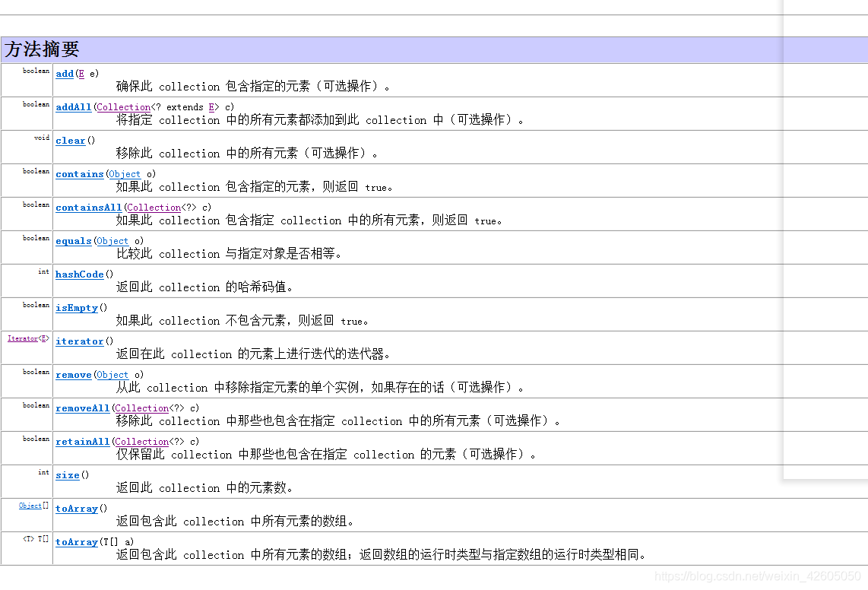Click the boolean return type in isEmpty row
The width and height of the screenshot is (868, 590).
[36, 305]
